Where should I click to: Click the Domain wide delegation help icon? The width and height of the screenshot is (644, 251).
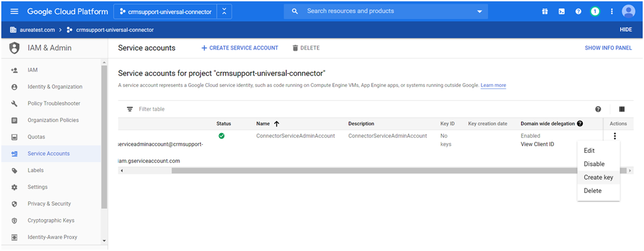click(580, 123)
